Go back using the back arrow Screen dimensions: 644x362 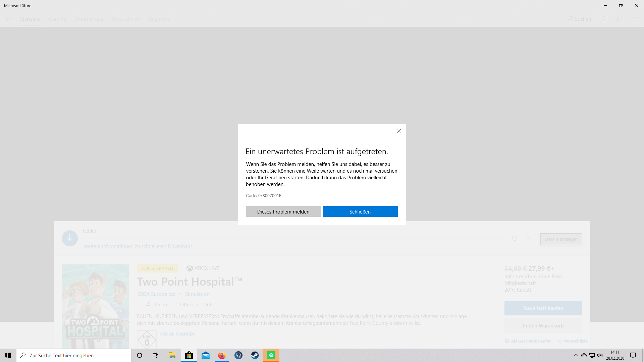pos(8,19)
